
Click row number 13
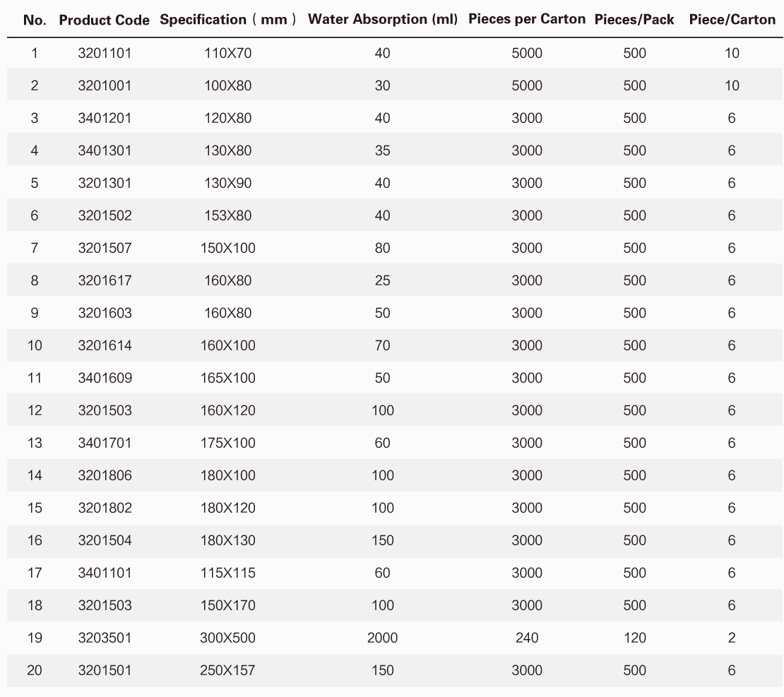pos(35,443)
